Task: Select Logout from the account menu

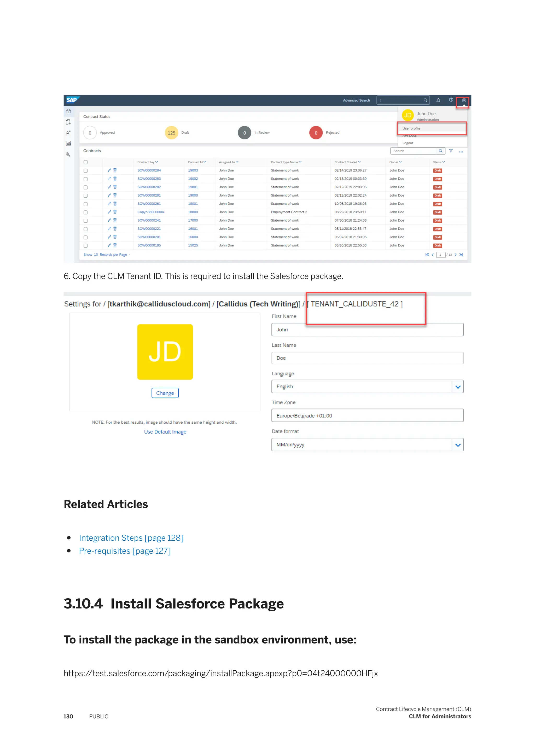Action: click(x=408, y=143)
